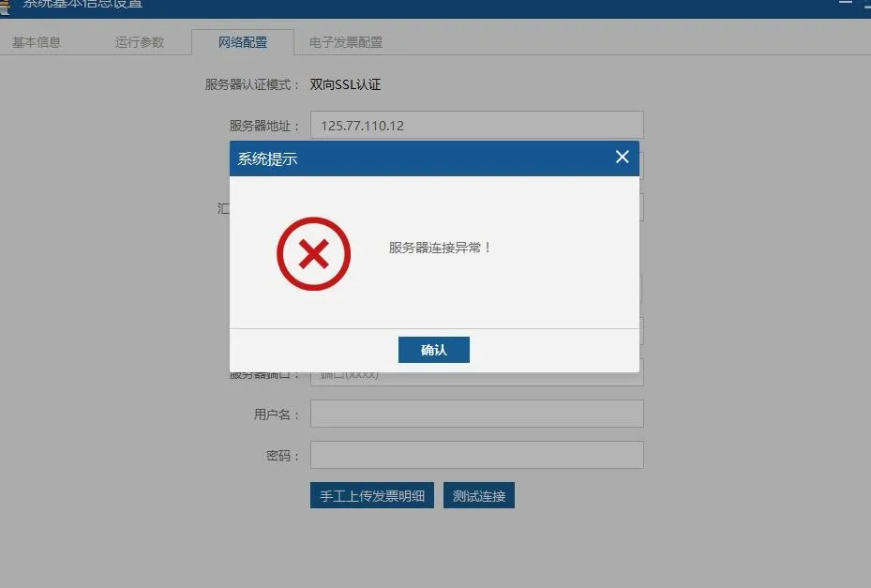Close the 系统提示 dialog with the X
The width and height of the screenshot is (871, 588).
point(623,157)
